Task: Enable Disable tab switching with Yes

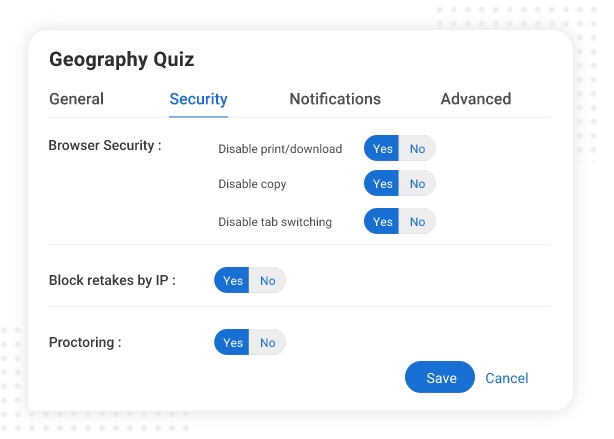Action: [x=382, y=222]
